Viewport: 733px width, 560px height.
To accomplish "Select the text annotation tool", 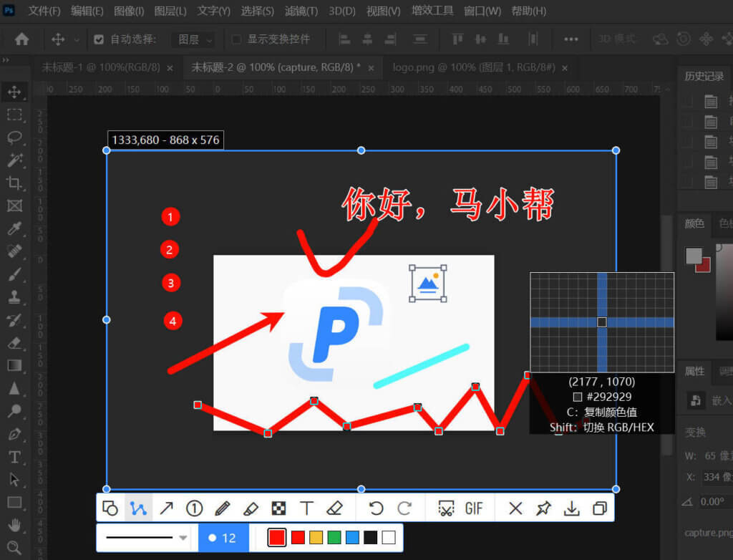I will click(306, 508).
